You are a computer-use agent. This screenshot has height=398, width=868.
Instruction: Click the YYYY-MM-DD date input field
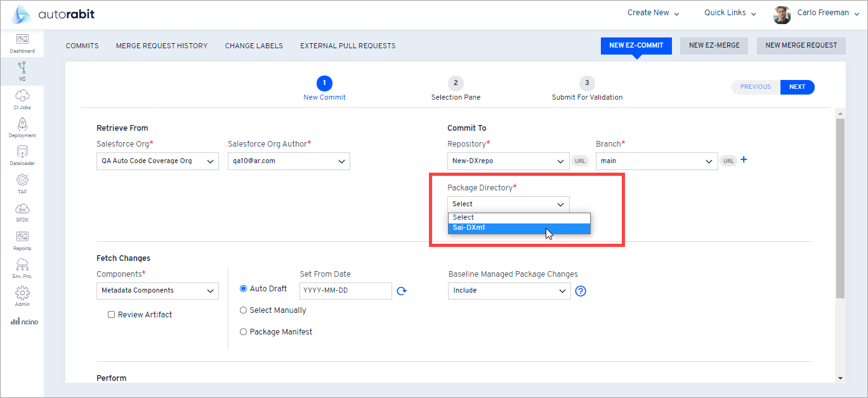coord(345,290)
